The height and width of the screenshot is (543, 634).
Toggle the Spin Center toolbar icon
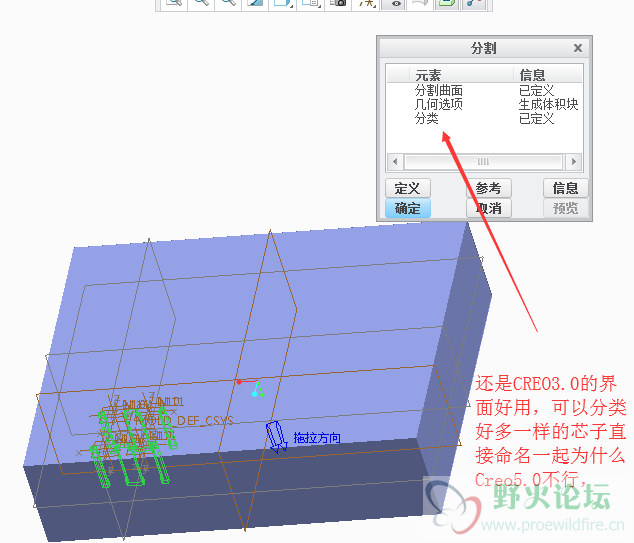[474, 3]
